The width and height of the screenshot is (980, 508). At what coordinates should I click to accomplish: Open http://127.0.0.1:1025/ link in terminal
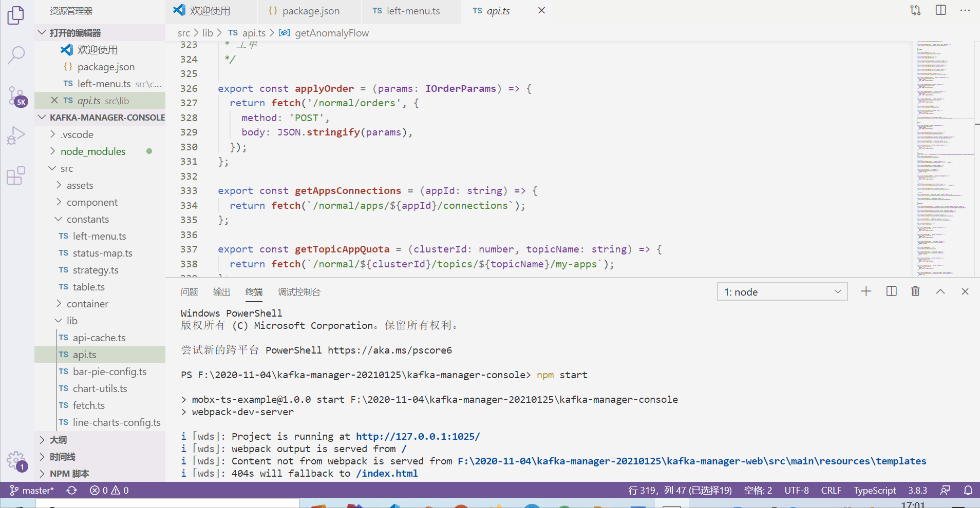[x=418, y=437]
